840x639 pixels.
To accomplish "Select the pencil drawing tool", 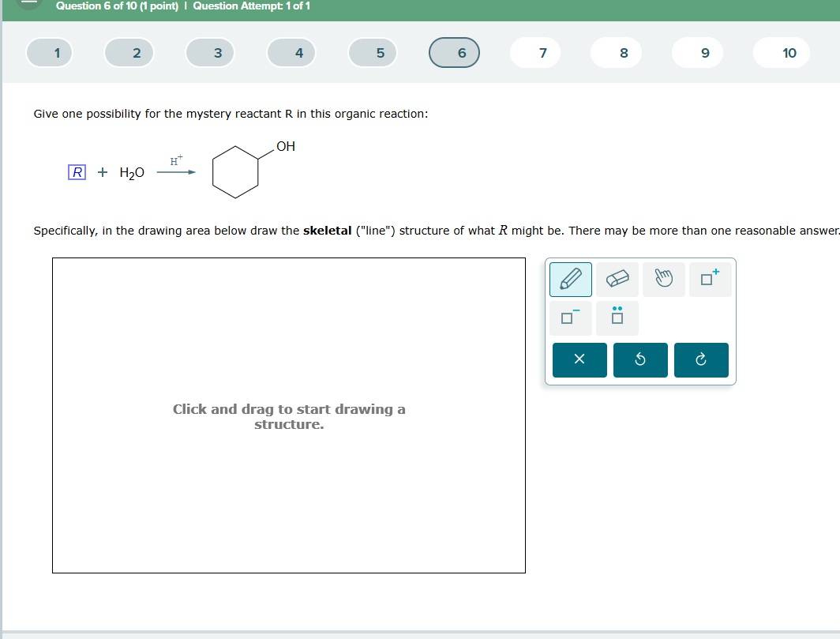I will [x=570, y=279].
